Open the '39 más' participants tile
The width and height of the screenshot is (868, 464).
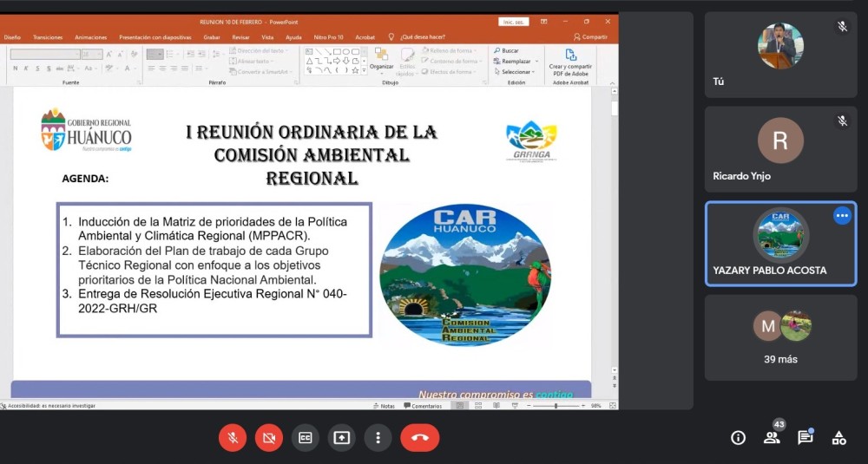780,337
